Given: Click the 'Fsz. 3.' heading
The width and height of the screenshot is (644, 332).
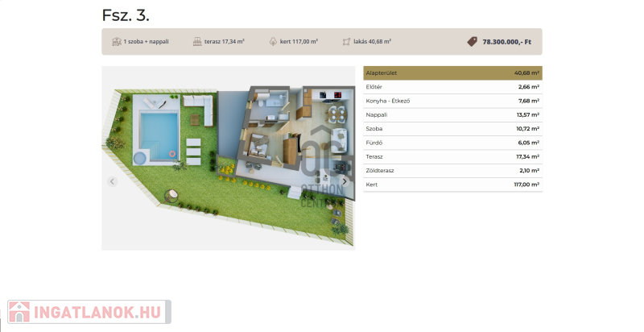Looking at the screenshot, I should point(126,15).
